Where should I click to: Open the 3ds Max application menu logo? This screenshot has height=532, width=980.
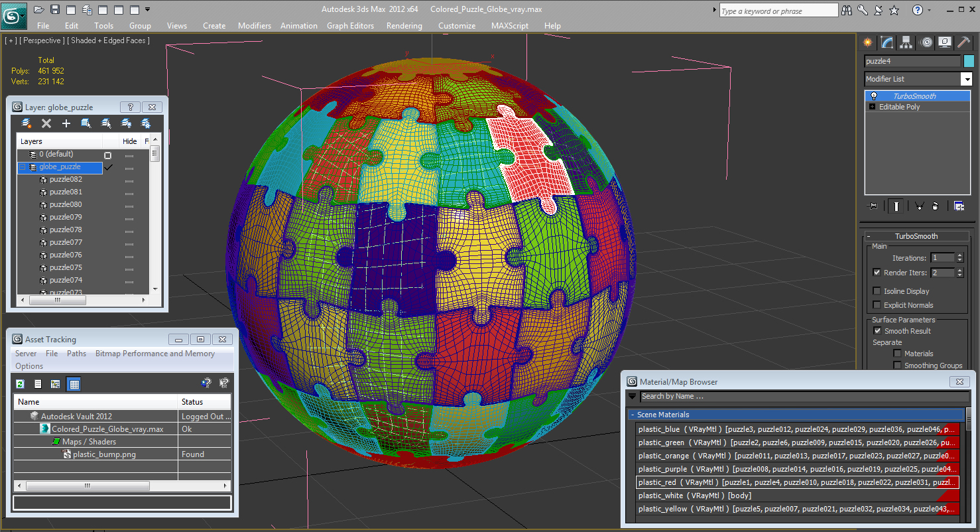[x=13, y=15]
